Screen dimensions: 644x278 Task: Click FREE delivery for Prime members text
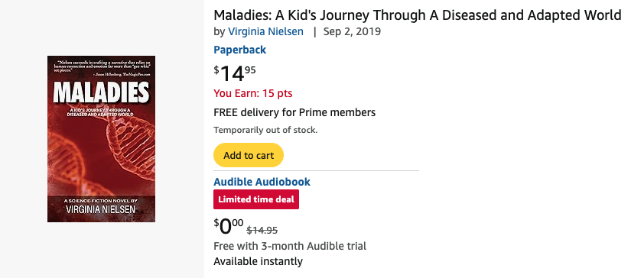click(x=294, y=112)
